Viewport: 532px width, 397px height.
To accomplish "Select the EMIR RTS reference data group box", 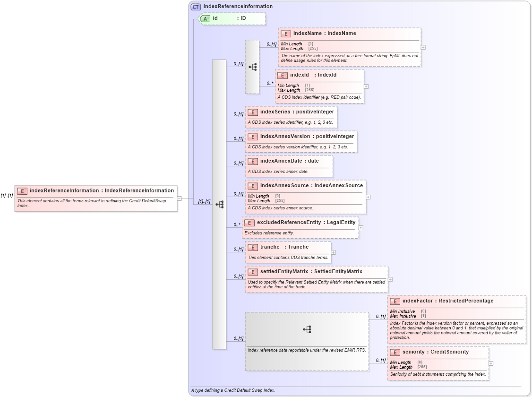I will point(307,340).
